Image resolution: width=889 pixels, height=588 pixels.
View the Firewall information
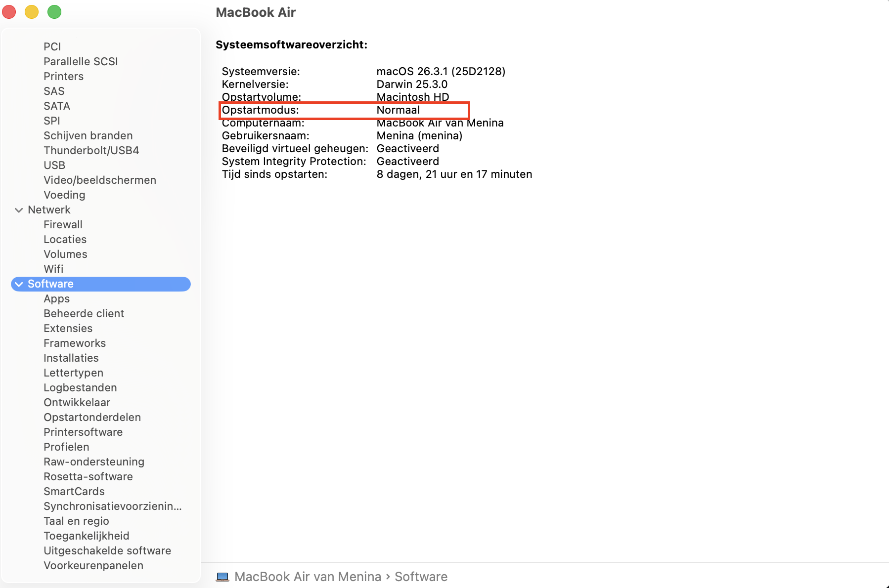pos(63,224)
